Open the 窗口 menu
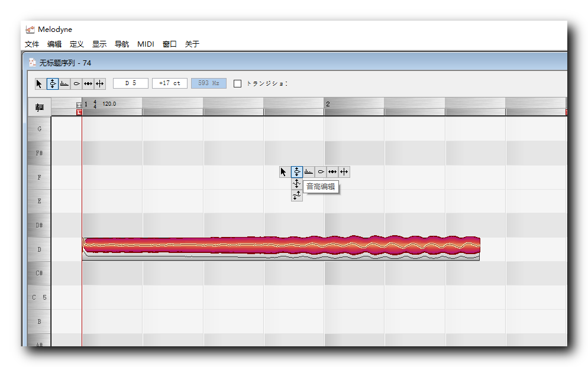 point(170,44)
